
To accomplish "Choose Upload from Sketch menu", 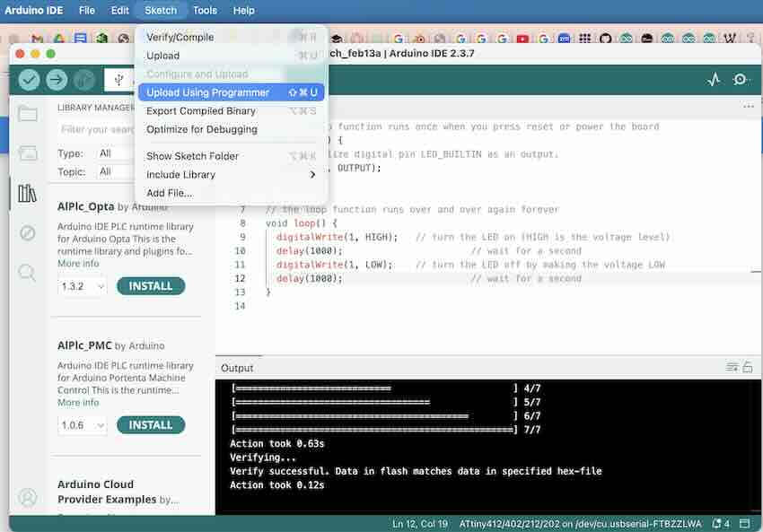I will [231, 56].
